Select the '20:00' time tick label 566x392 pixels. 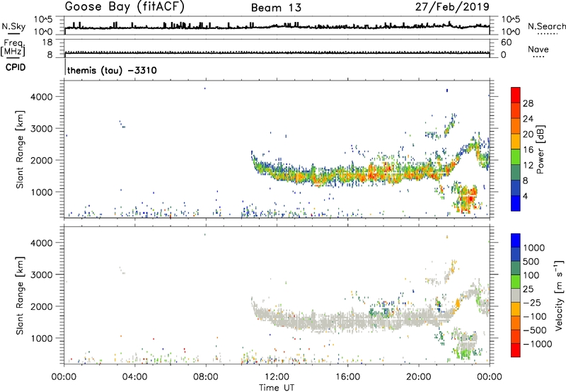point(418,377)
